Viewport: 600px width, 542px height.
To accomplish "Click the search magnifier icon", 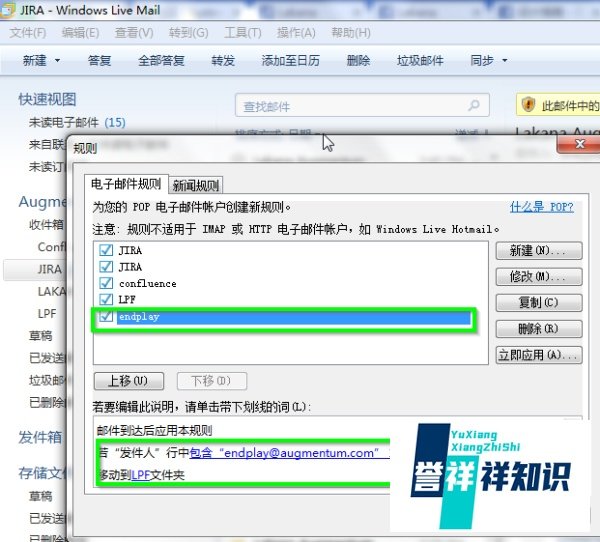I will pos(474,105).
